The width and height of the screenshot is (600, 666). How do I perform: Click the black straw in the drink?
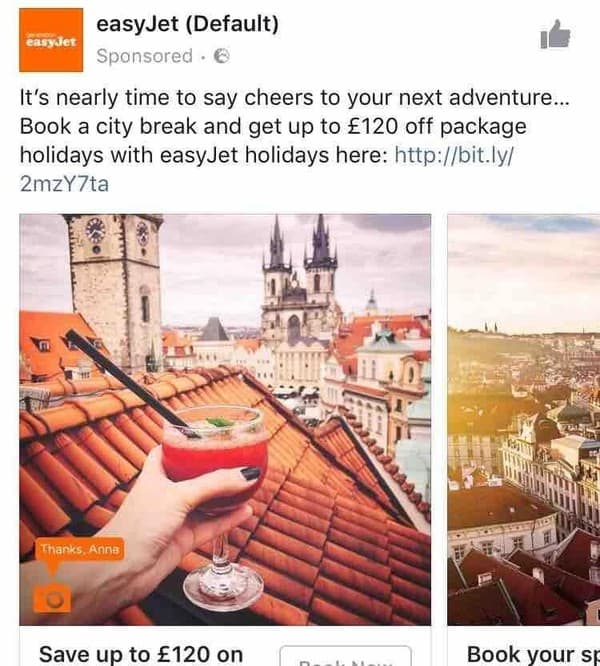(x=130, y=382)
